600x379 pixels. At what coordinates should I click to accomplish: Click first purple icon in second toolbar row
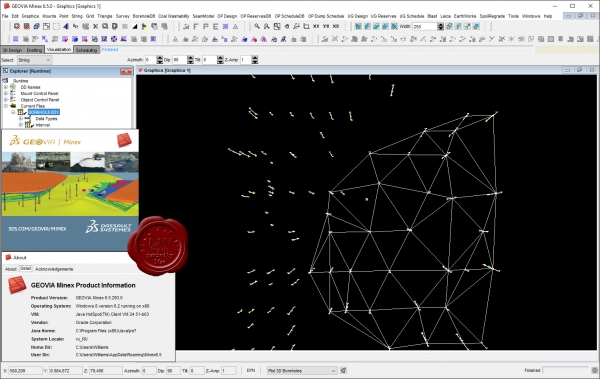point(16,39)
